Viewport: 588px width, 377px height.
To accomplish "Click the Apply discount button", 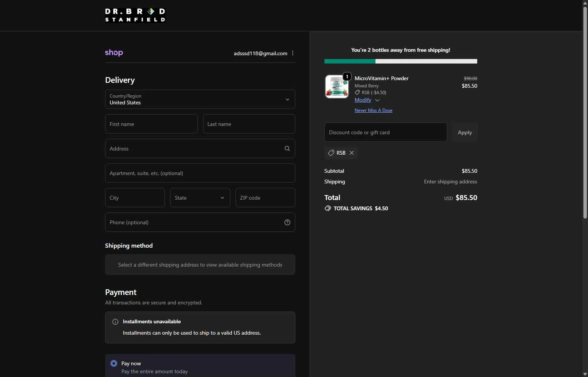I will tap(465, 132).
